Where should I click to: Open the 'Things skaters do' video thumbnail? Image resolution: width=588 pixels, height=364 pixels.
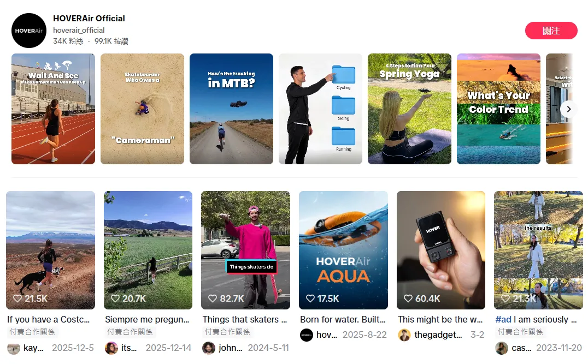tap(245, 250)
